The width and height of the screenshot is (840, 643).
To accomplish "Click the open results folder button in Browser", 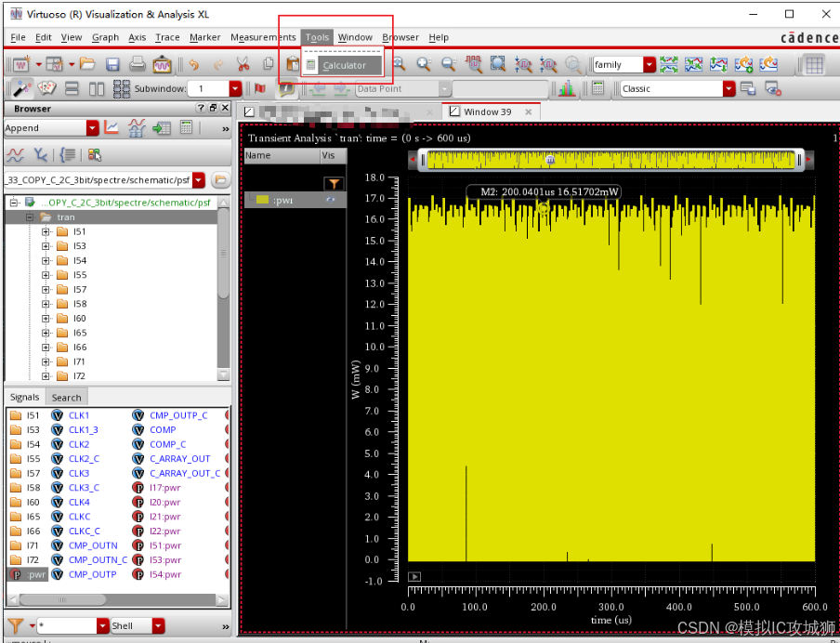I will pyautogui.click(x=220, y=179).
